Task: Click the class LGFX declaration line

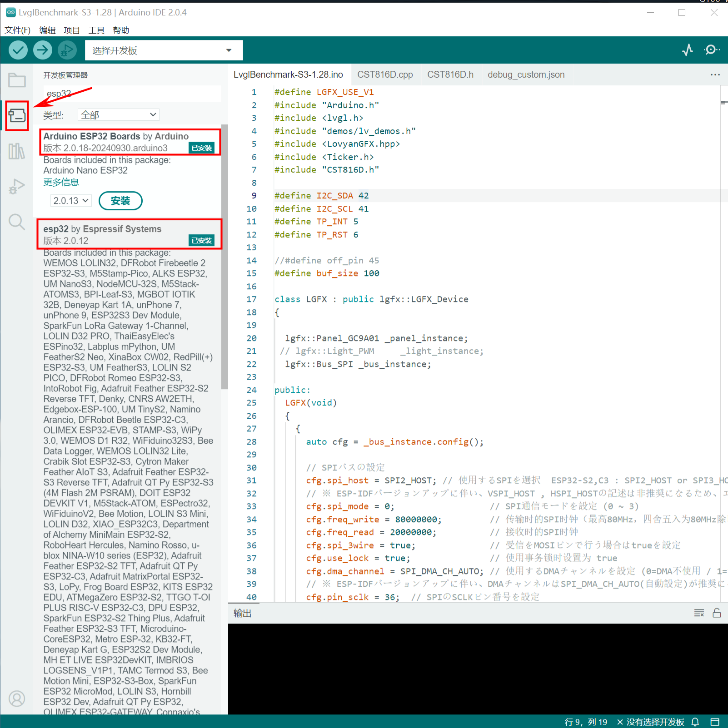Action: coord(371,299)
